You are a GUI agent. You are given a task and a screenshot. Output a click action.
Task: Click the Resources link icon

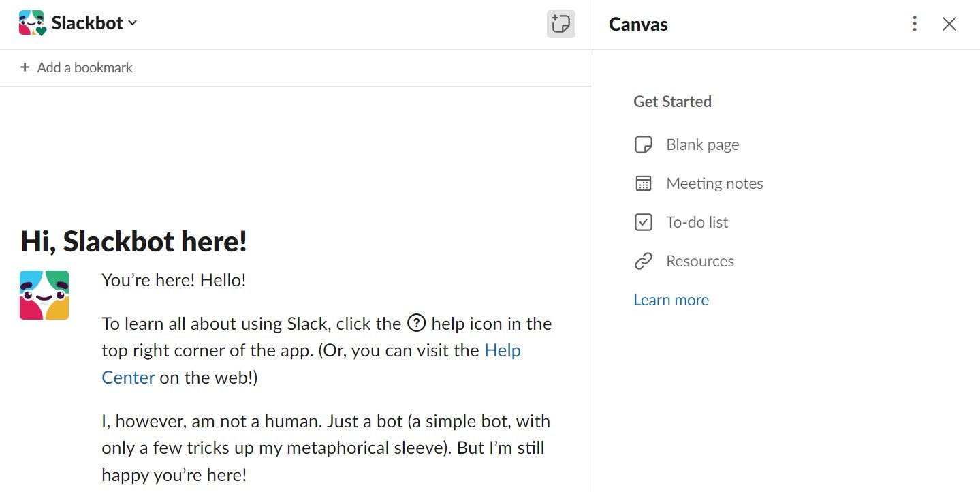pyautogui.click(x=644, y=261)
